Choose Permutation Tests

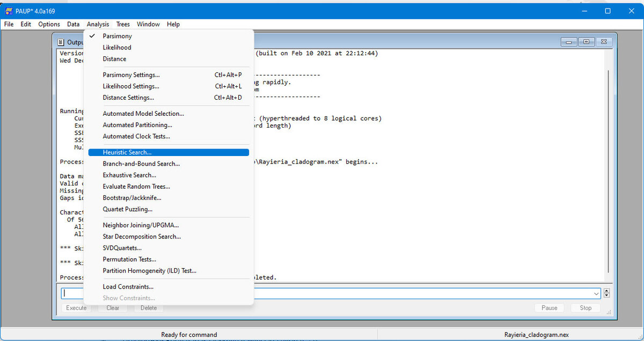tap(169, 260)
